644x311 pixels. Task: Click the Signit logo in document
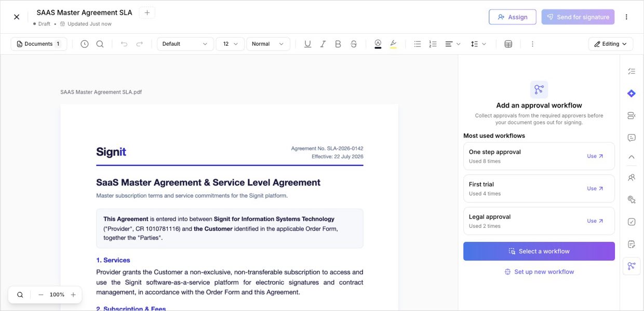pyautogui.click(x=111, y=152)
